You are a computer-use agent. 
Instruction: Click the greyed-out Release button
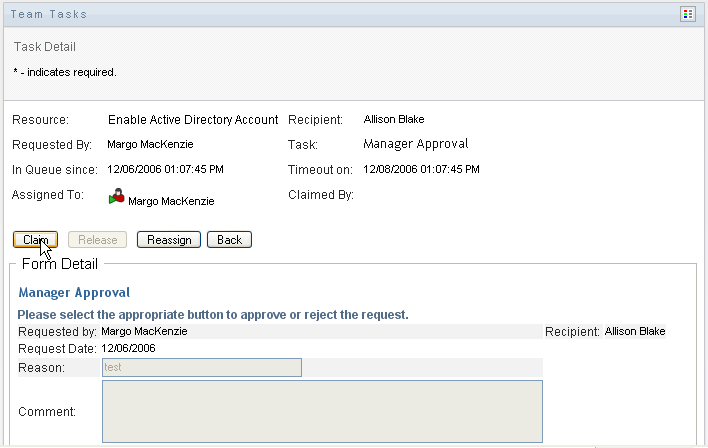97,240
